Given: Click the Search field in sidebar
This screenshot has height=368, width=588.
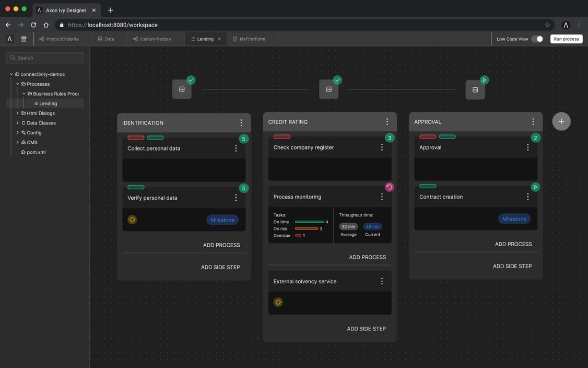Looking at the screenshot, I should click(x=44, y=58).
